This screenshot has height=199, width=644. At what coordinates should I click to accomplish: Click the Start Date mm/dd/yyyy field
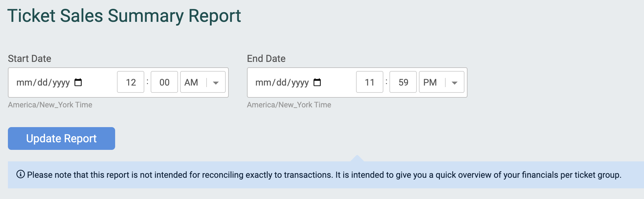point(46,82)
